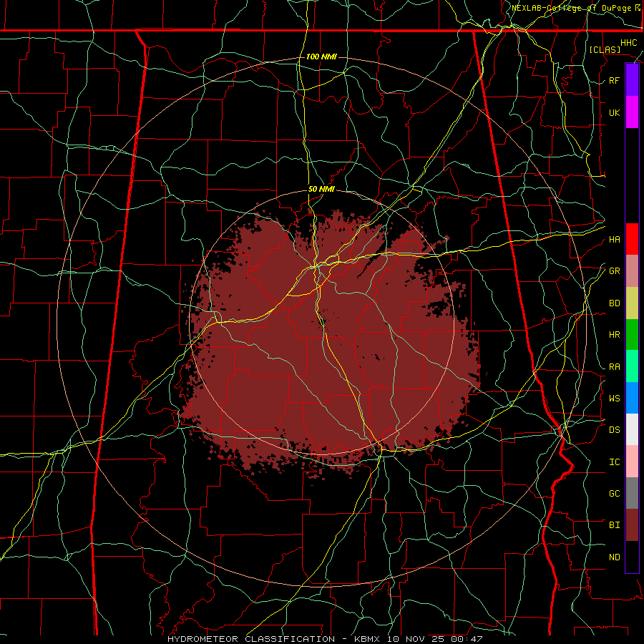Select the GR pink legend swatch

[632, 271]
